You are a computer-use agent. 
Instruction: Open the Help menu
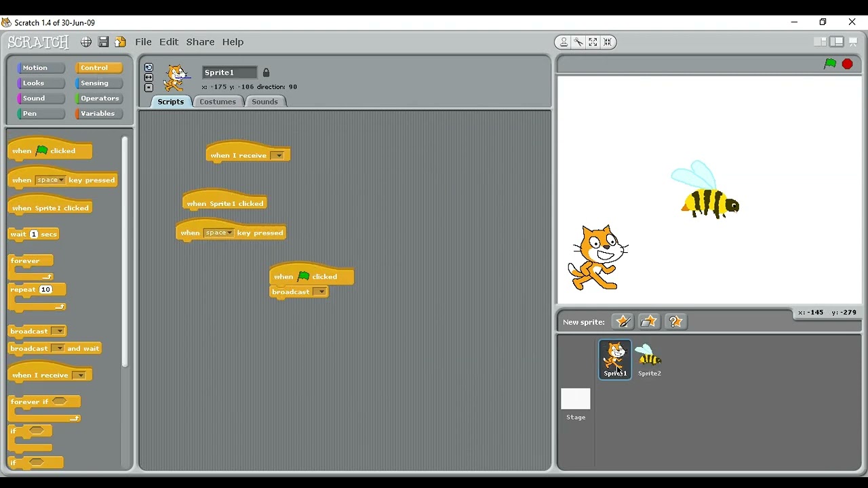point(233,42)
